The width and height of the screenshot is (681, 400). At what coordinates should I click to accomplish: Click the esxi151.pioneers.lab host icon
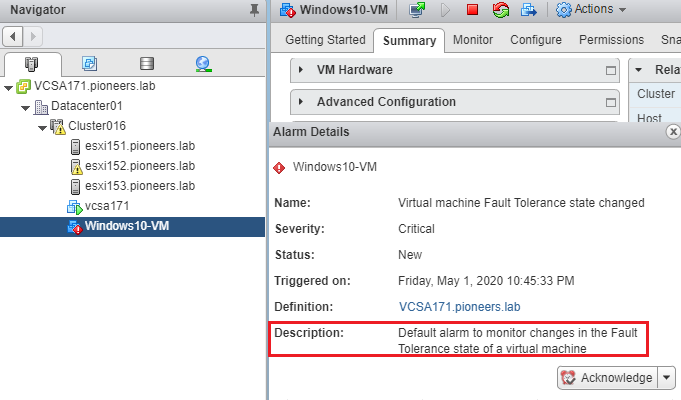tap(75, 146)
